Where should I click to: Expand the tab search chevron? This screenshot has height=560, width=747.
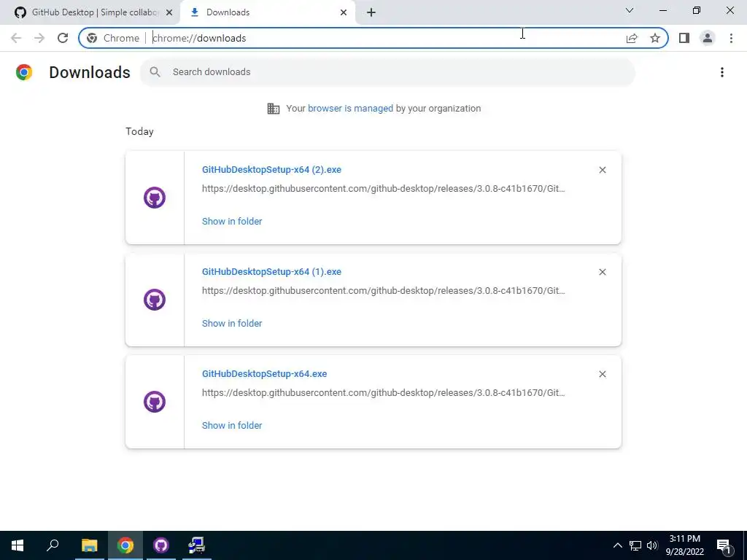[x=630, y=10]
